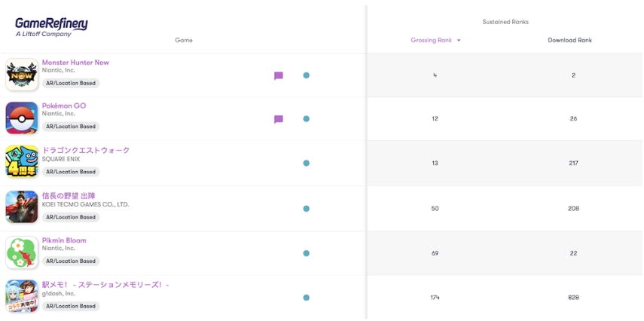
Task: Open the Pokémon GO title link
Action: (x=64, y=105)
